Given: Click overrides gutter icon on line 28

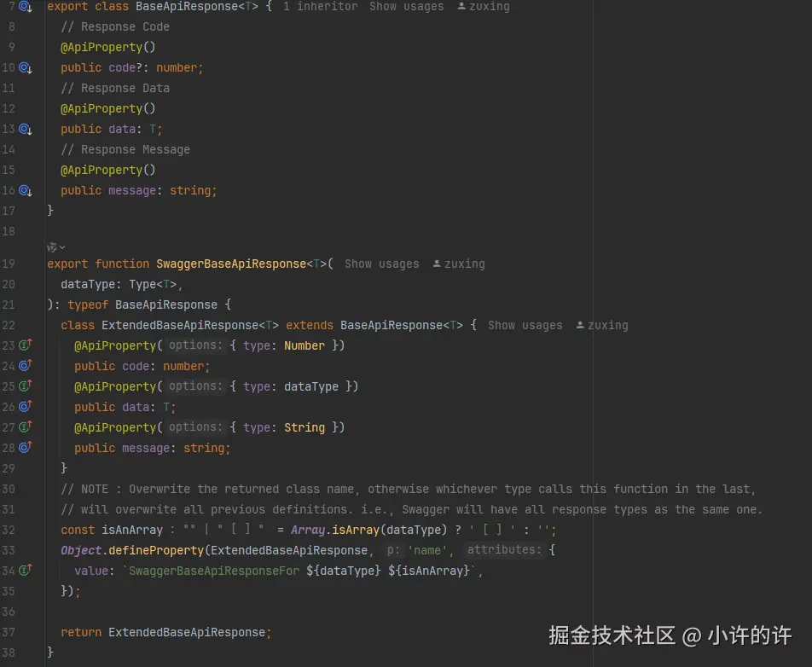Looking at the screenshot, I should point(26,448).
